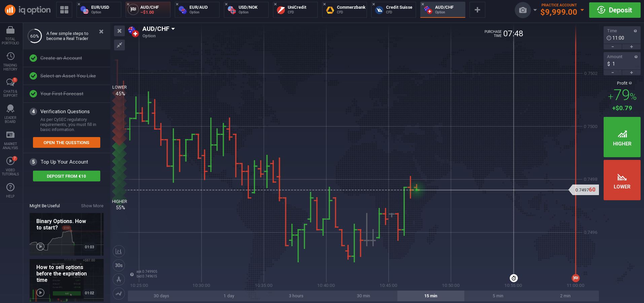
Task: Click the green Deposit button
Action: click(x=615, y=10)
